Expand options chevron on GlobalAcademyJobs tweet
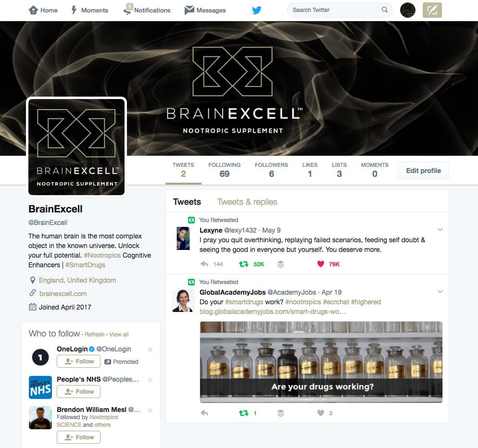The width and height of the screenshot is (478, 448). coord(440,292)
